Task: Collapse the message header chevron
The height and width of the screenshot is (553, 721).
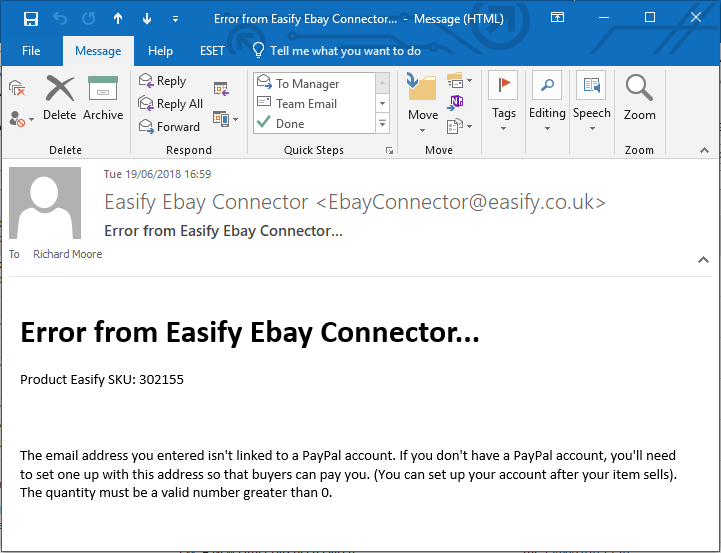Action: coord(703,260)
